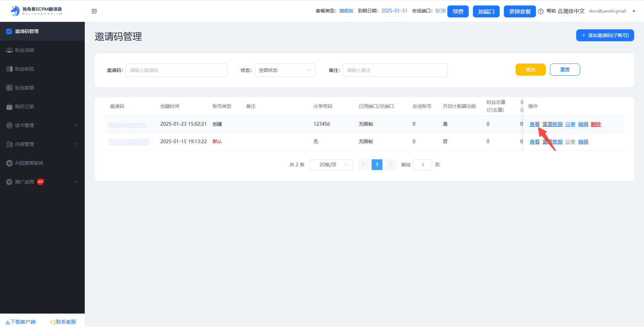Open the 20条/页 page size dropdown
Image resolution: width=644 pixels, height=327 pixels.
[331, 165]
